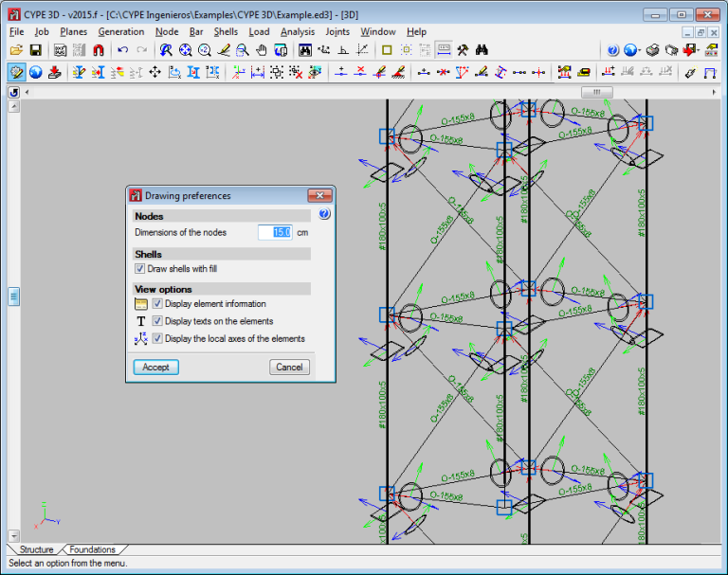
Task: Switch to the Structure tab
Action: point(36,549)
